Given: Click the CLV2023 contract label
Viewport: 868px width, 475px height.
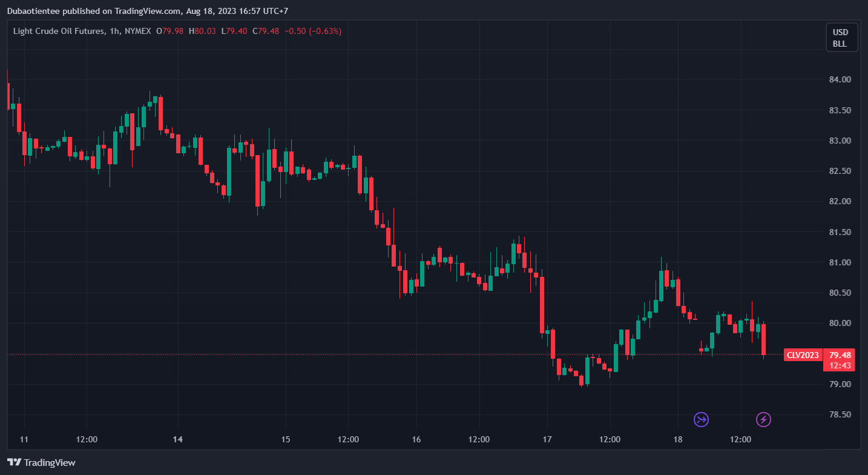Looking at the screenshot, I should coord(803,355).
